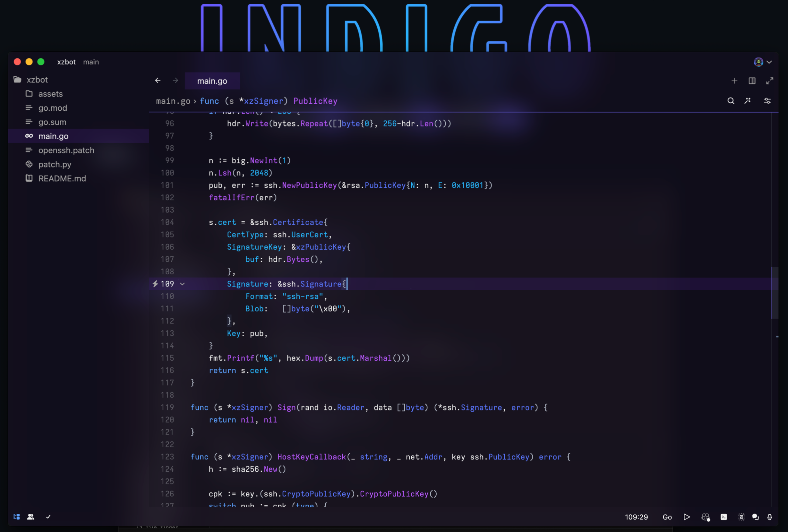The image size is (788, 532).
Task: Select the main.go editor tab
Action: 212,81
